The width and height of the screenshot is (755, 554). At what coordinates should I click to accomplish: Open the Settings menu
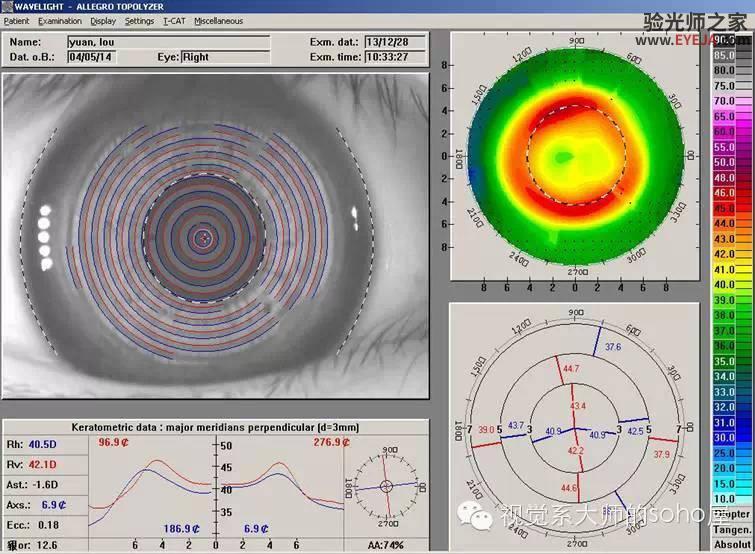[x=139, y=21]
